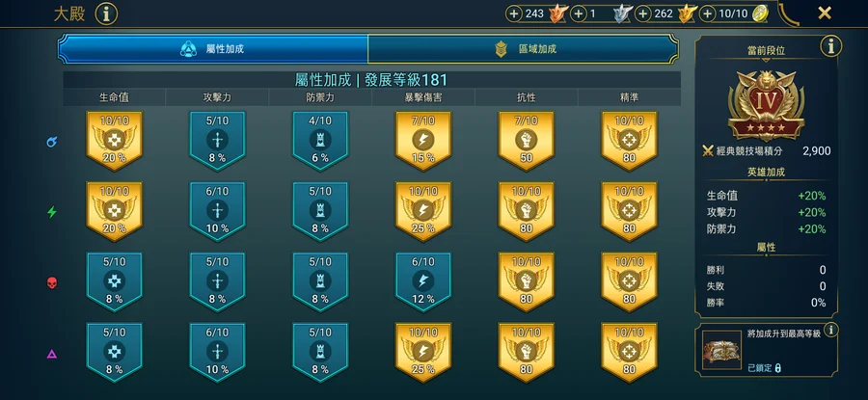The height and width of the screenshot is (400, 868).
Task: Select the green spirit affinity lightning icon
Action: pyautogui.click(x=52, y=212)
